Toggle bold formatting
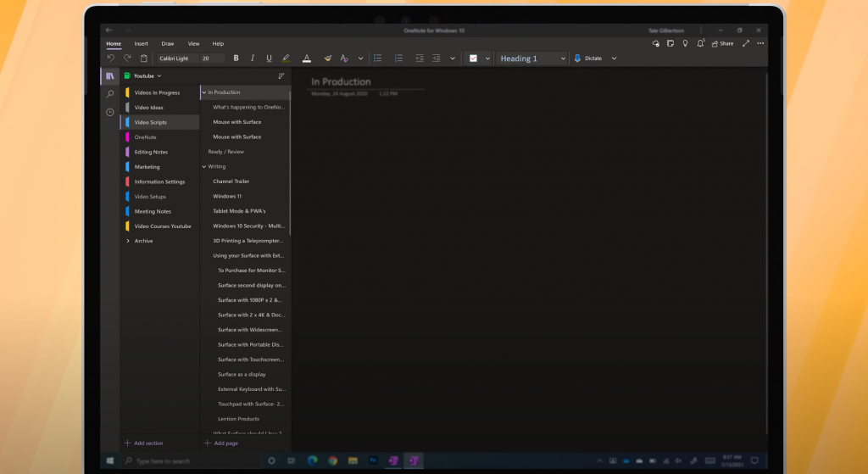 [236, 59]
